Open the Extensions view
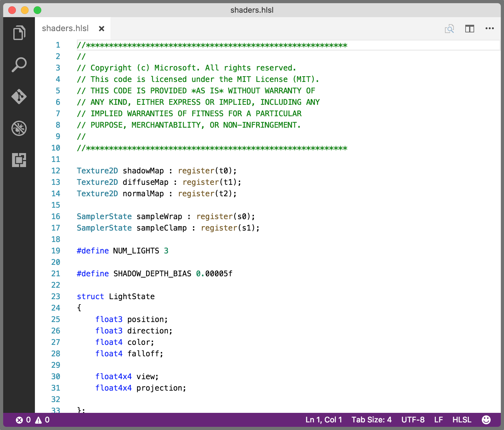 (19, 160)
